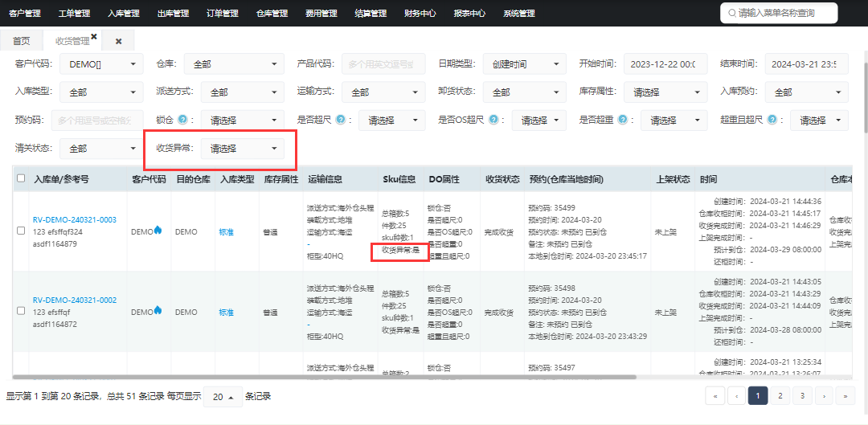Open the 入库管理 menu
This screenshot has height=425, width=868.
coord(124,14)
